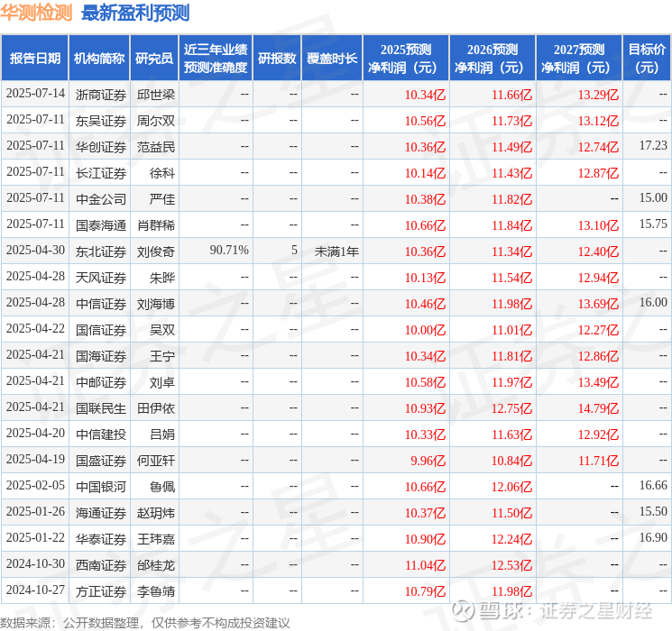Click the date 2025-04-20

pos(35,433)
